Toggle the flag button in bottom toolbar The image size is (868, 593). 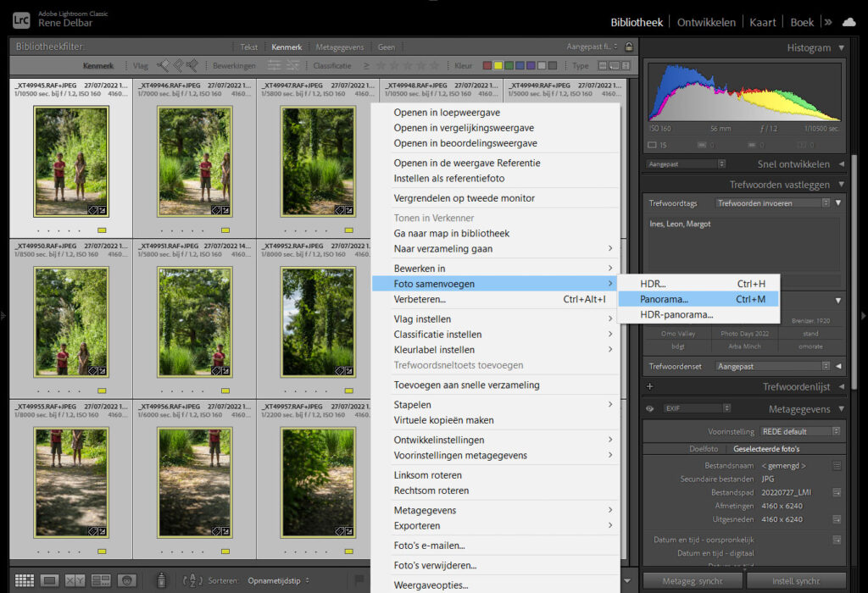(359, 580)
